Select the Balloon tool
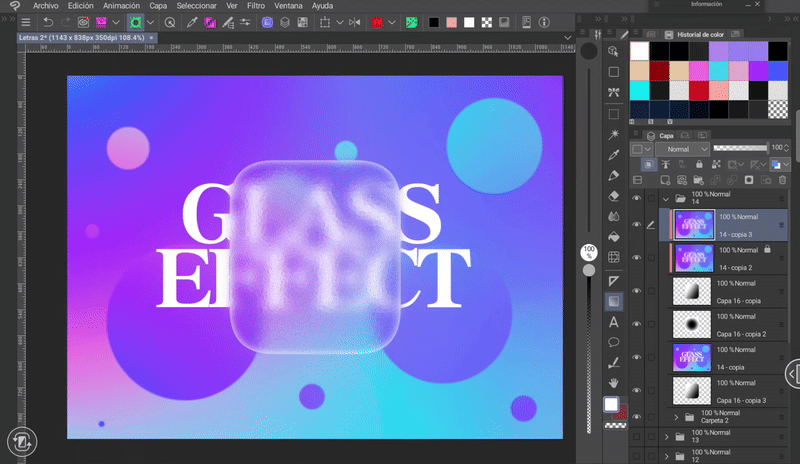 coord(614,342)
